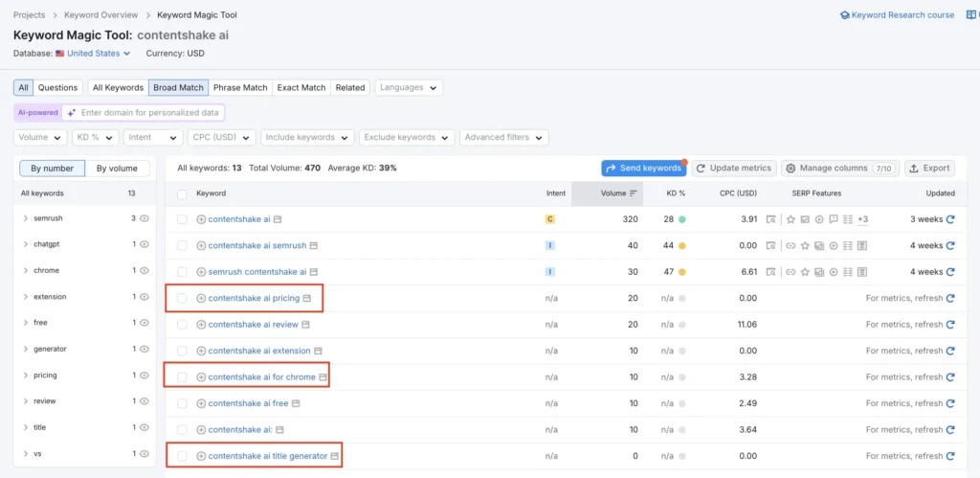This screenshot has height=478, width=980.
Task: Refresh metrics for contentshake ai review row
Action: pos(950,325)
